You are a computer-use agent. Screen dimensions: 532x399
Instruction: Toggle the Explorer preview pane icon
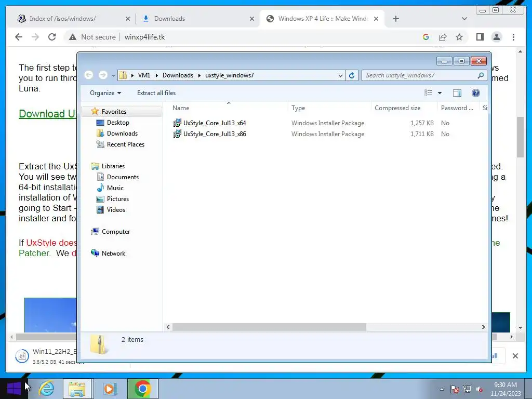click(457, 93)
